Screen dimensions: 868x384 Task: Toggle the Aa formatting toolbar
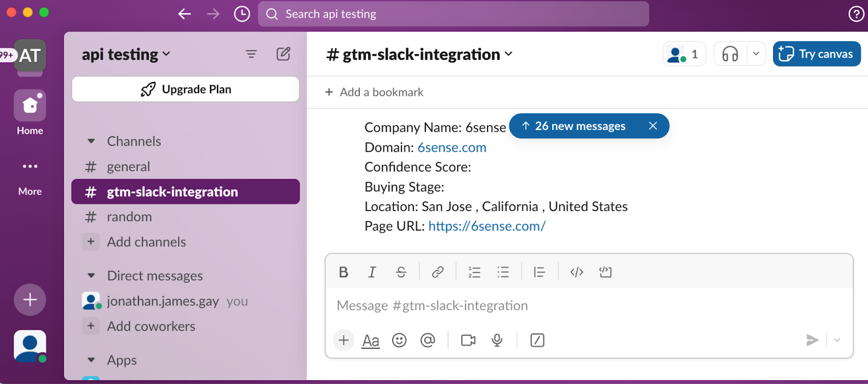(x=371, y=341)
